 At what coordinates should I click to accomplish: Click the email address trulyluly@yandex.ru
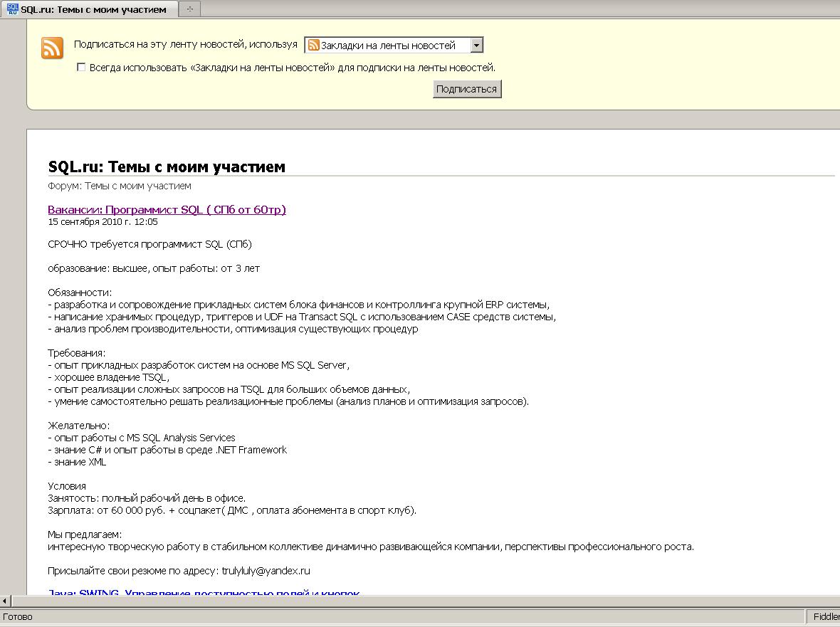click(x=266, y=571)
